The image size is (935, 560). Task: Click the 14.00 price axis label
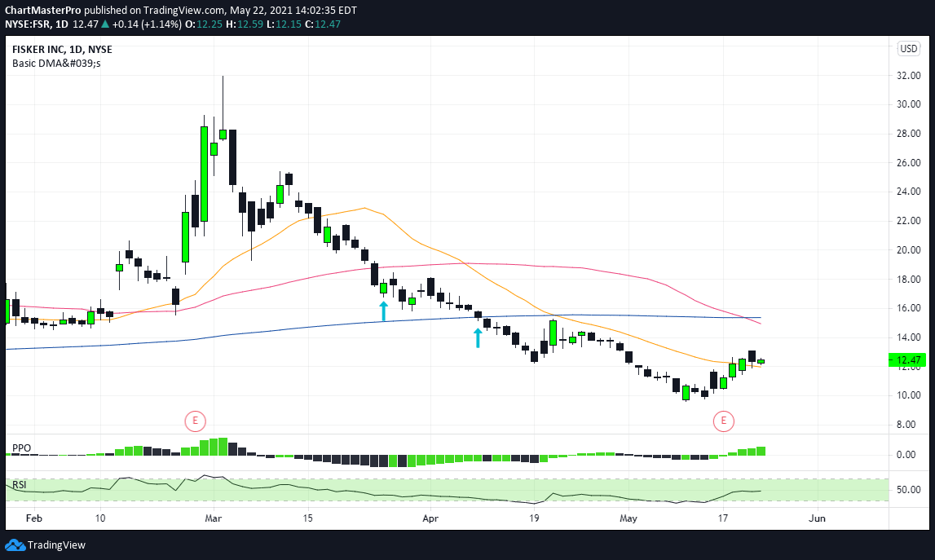coord(909,337)
